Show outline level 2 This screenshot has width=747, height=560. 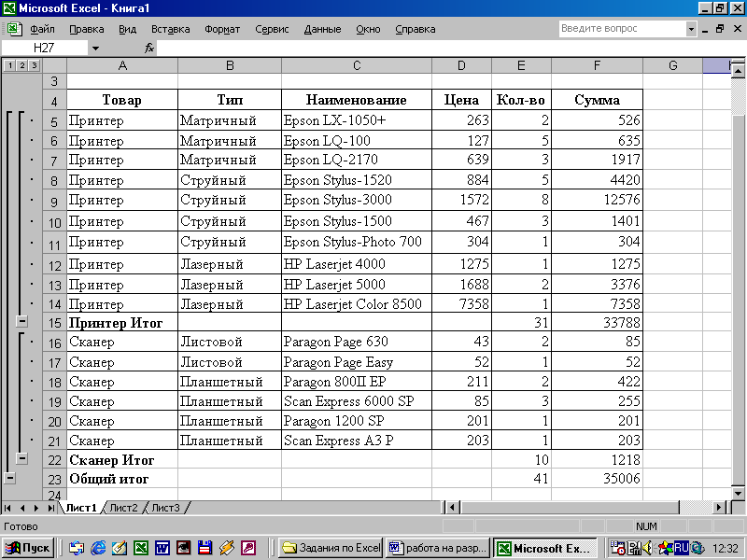point(21,65)
